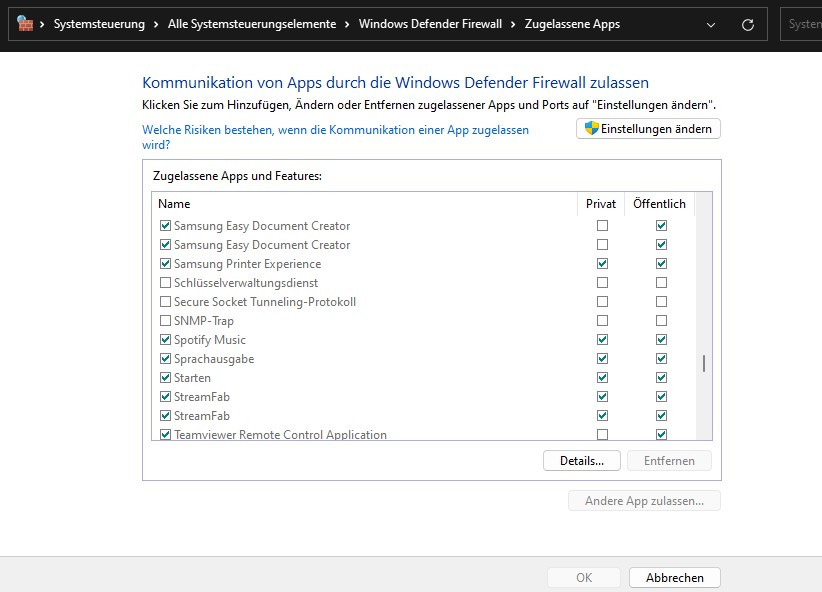Image resolution: width=822 pixels, height=592 pixels.
Task: Click the Einstellungen ändern shield button
Action: coord(648,129)
